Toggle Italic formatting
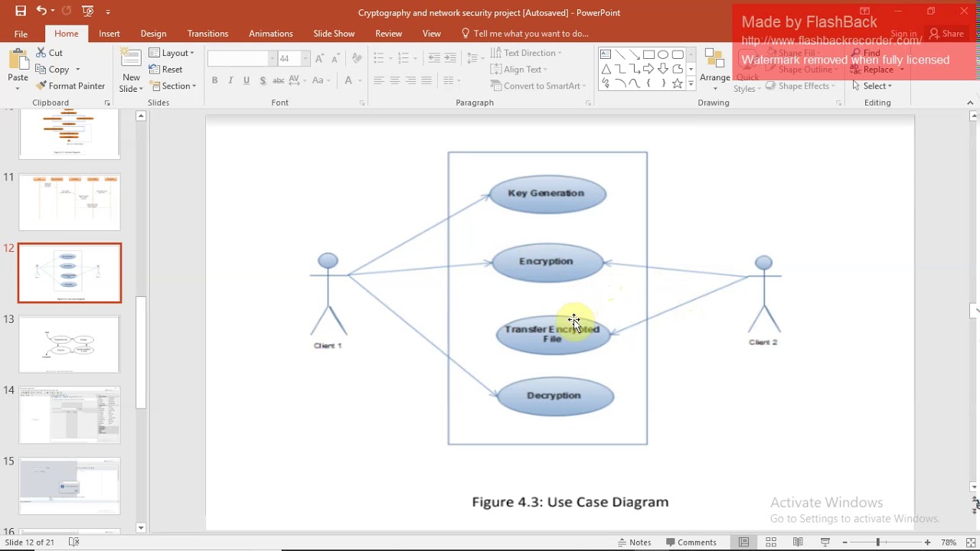980x551 pixels. pyautogui.click(x=230, y=80)
